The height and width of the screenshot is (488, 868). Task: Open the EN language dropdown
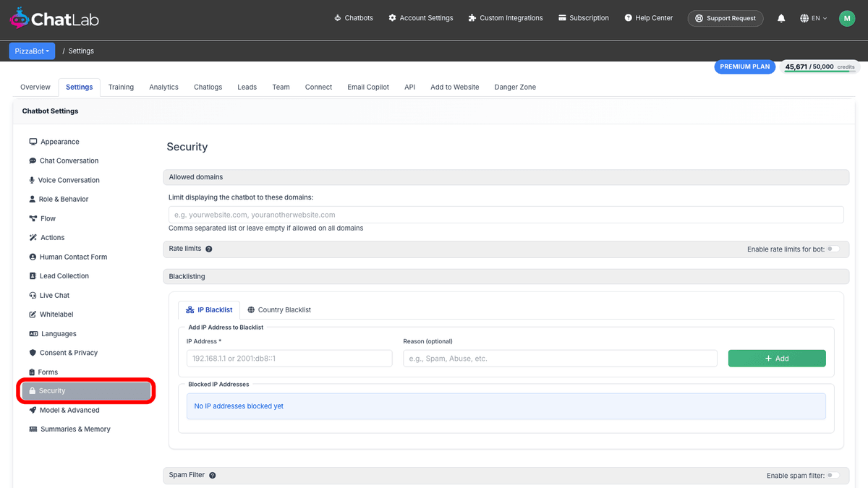pyautogui.click(x=814, y=18)
